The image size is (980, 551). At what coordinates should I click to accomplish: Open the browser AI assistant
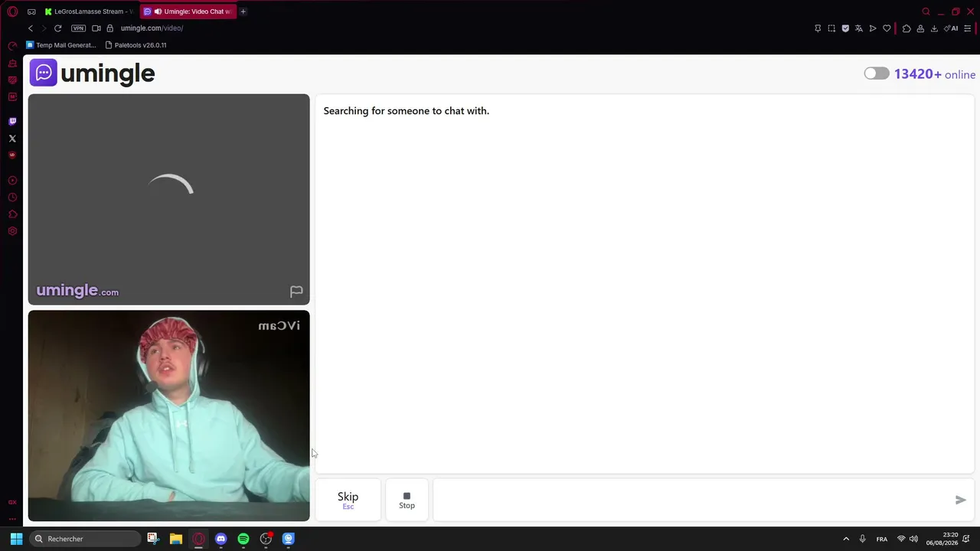952,28
